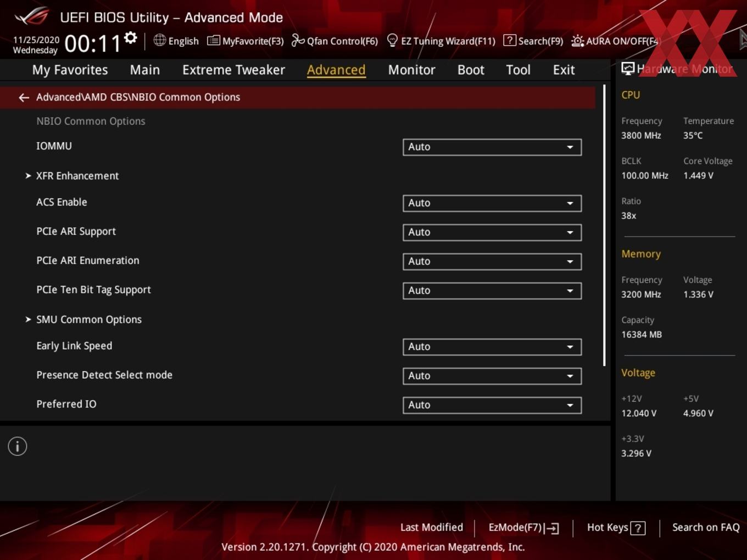Open the IOMMU dropdown
The height and width of the screenshot is (560, 747).
point(492,147)
